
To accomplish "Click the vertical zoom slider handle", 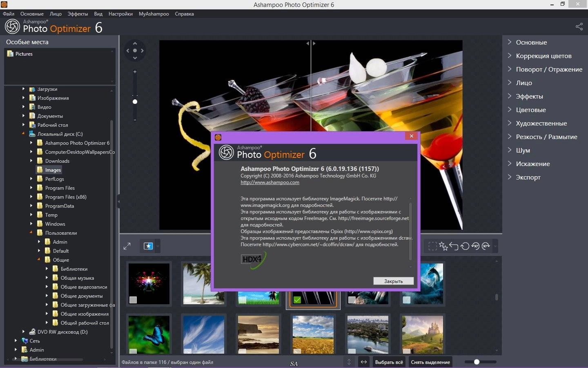I will pos(135,101).
